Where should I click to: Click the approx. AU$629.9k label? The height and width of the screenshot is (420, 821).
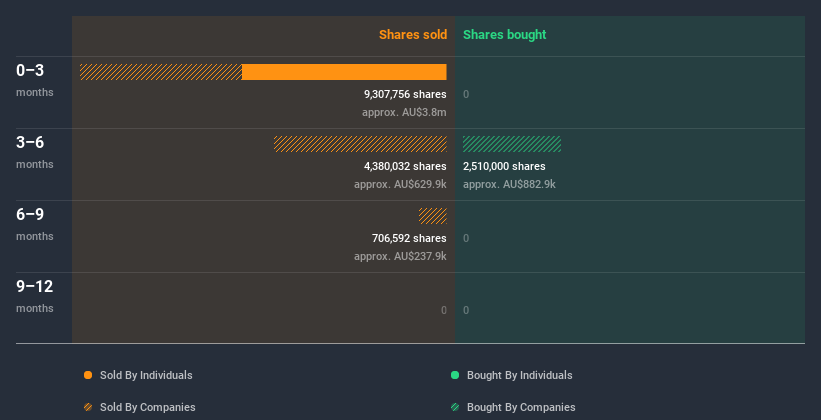tap(400, 184)
